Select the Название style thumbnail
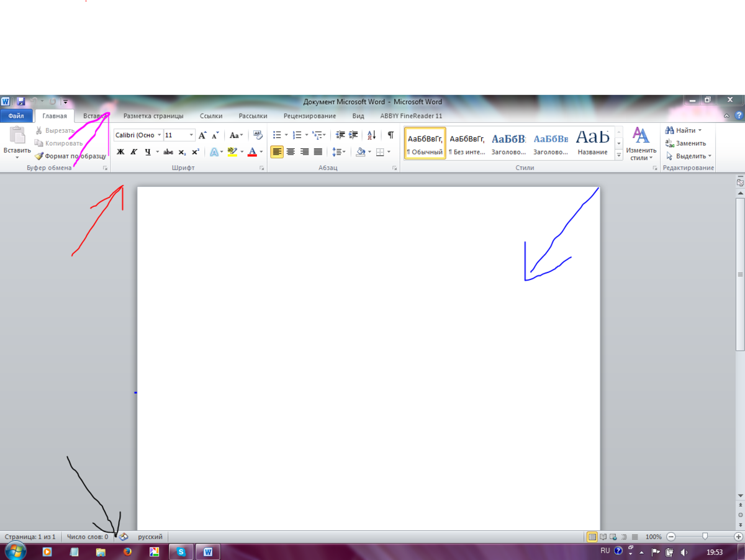Viewport: 745px width, 560px height. pos(592,142)
